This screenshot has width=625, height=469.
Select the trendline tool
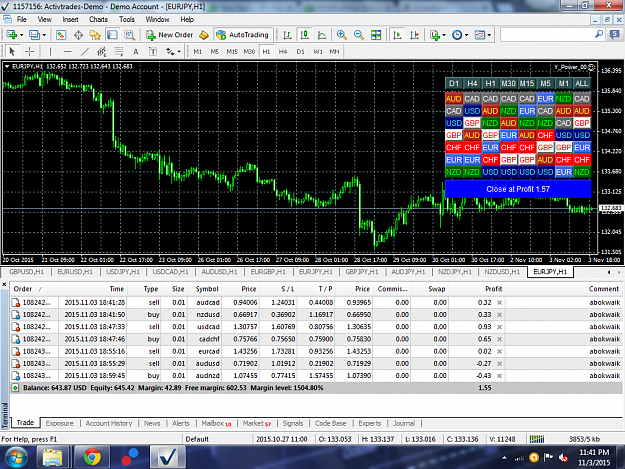(x=85, y=51)
